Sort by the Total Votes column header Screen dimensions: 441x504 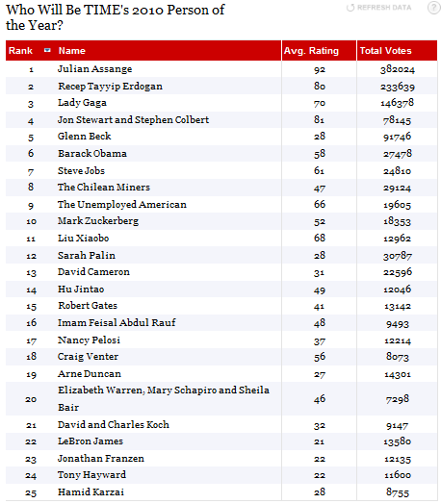[385, 50]
